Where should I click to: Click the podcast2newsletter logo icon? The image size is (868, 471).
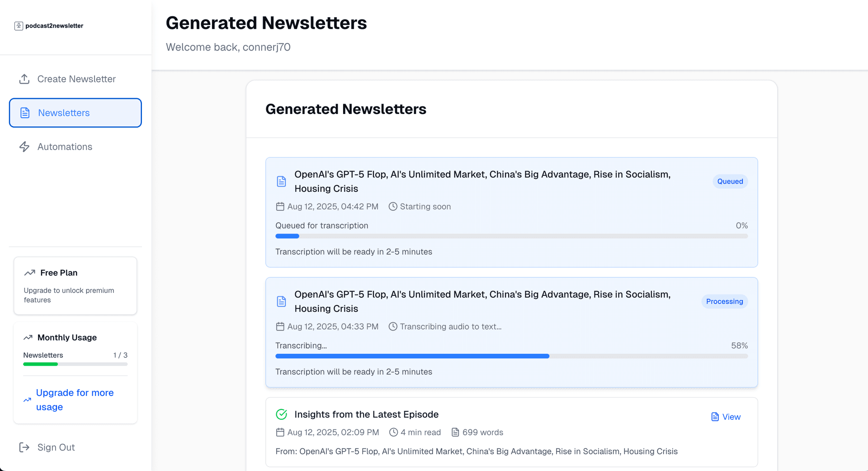pos(18,26)
